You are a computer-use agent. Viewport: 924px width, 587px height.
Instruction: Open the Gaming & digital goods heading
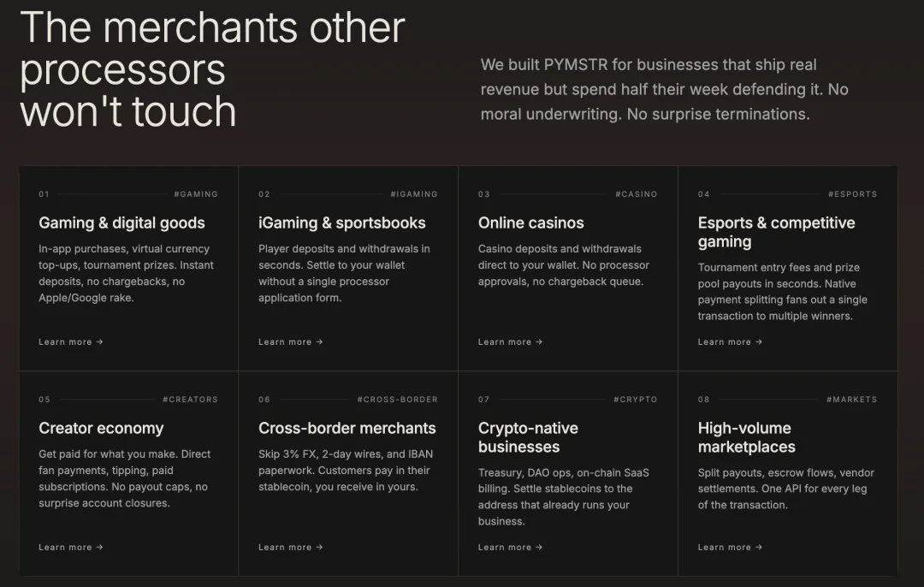coord(121,222)
